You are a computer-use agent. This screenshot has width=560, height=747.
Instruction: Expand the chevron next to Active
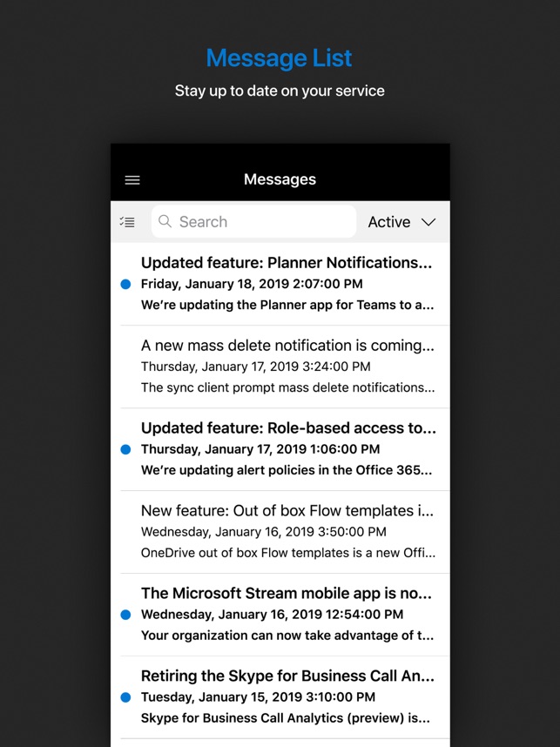click(428, 222)
